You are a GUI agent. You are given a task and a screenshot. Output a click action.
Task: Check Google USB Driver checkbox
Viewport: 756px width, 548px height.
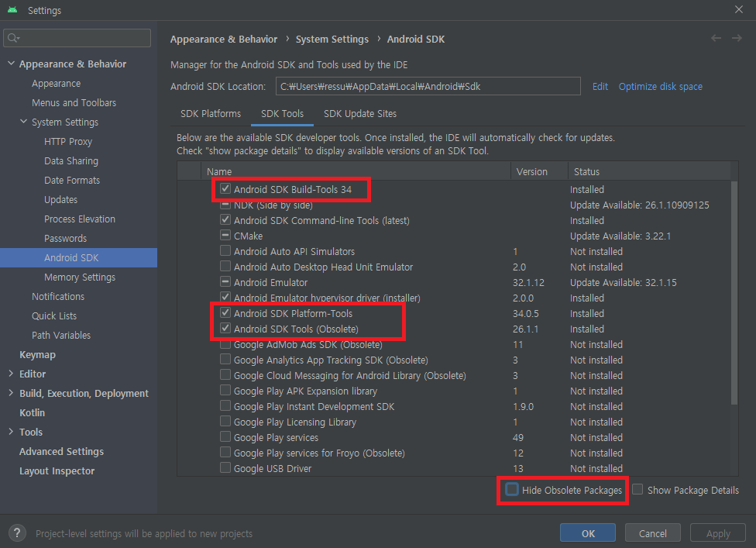[225, 467]
